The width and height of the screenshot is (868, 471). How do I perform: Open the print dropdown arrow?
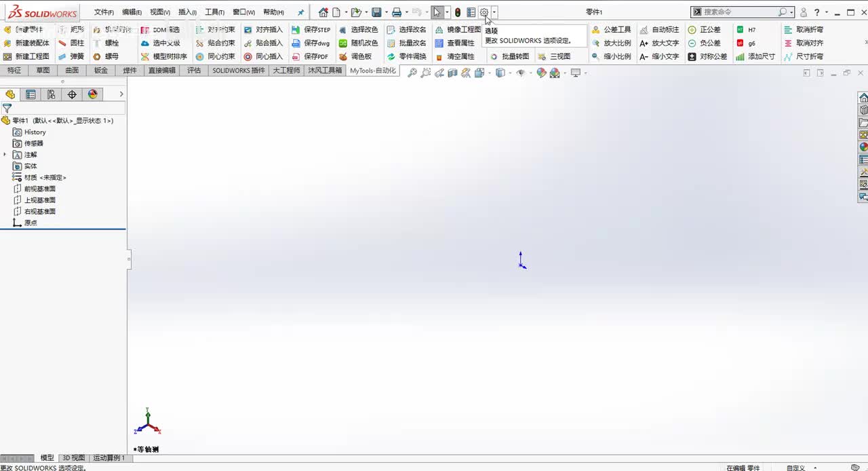[407, 12]
